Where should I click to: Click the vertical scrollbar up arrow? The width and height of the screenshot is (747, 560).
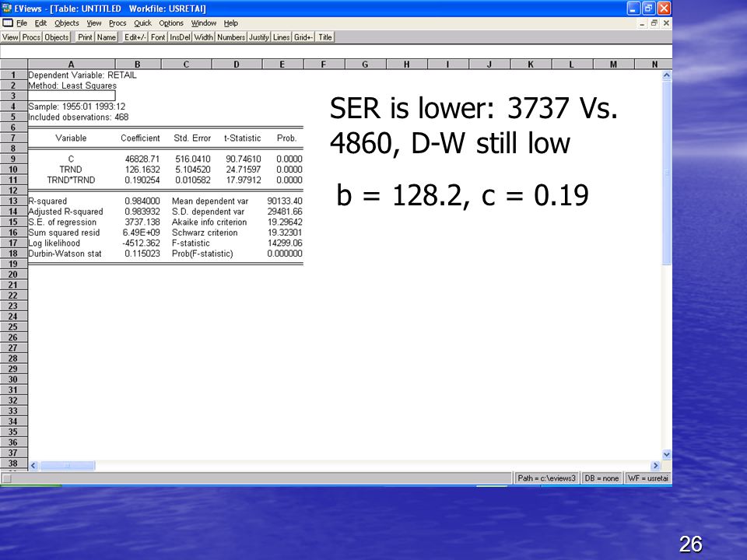coord(667,75)
